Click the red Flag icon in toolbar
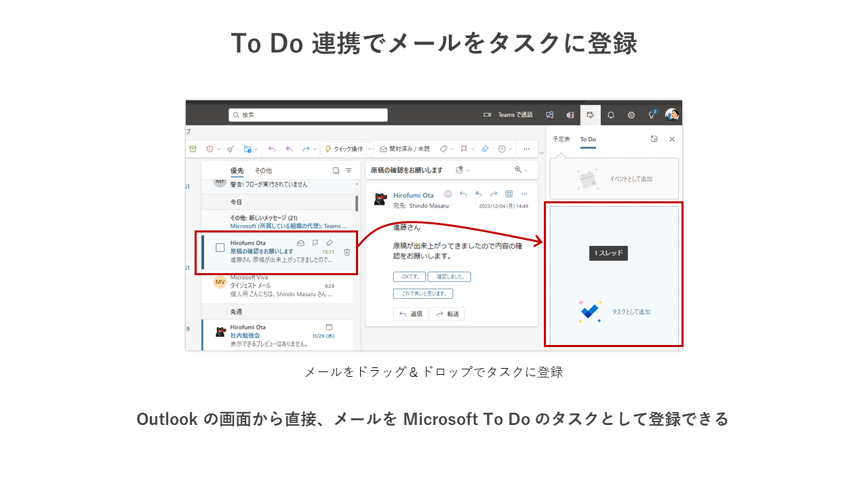This screenshot has width=868, height=488. pyautogui.click(x=464, y=149)
